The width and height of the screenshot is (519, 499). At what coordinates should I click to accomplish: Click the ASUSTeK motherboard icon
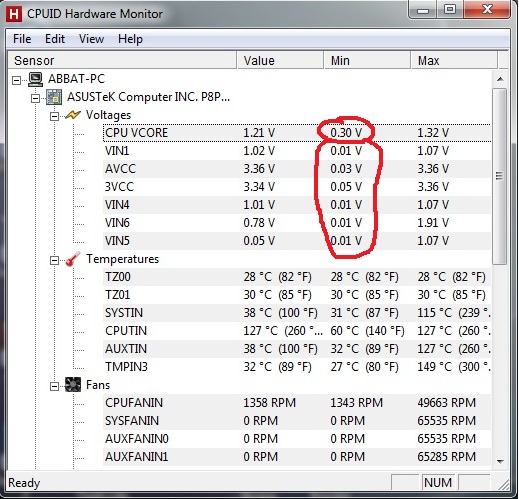(x=54, y=97)
